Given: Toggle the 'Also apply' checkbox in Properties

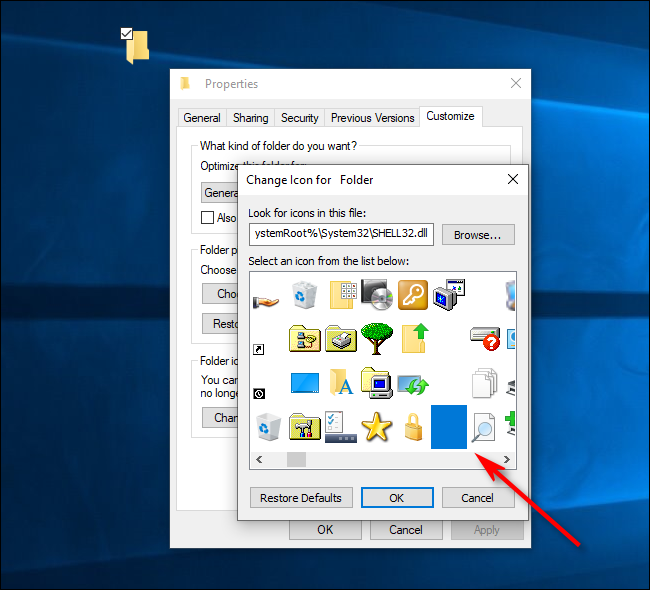Looking at the screenshot, I should [x=207, y=217].
